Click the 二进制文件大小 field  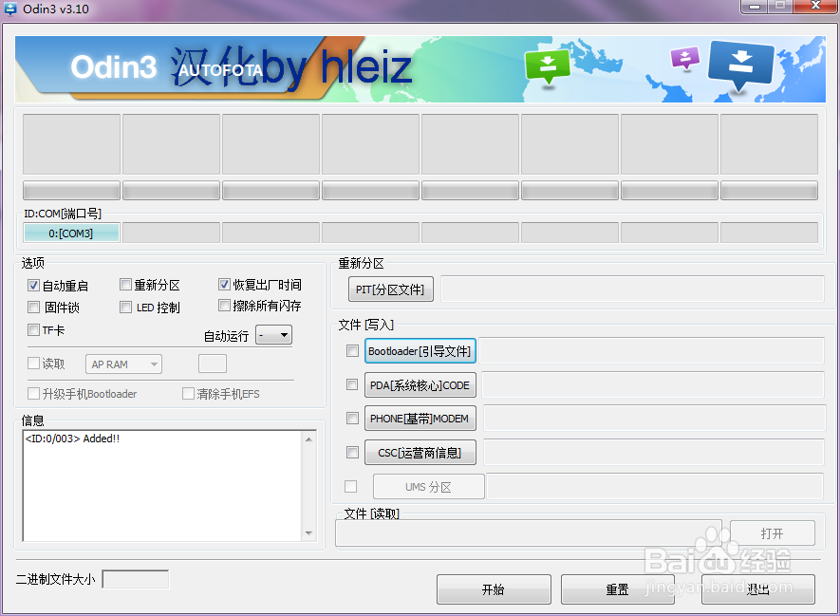(136, 579)
